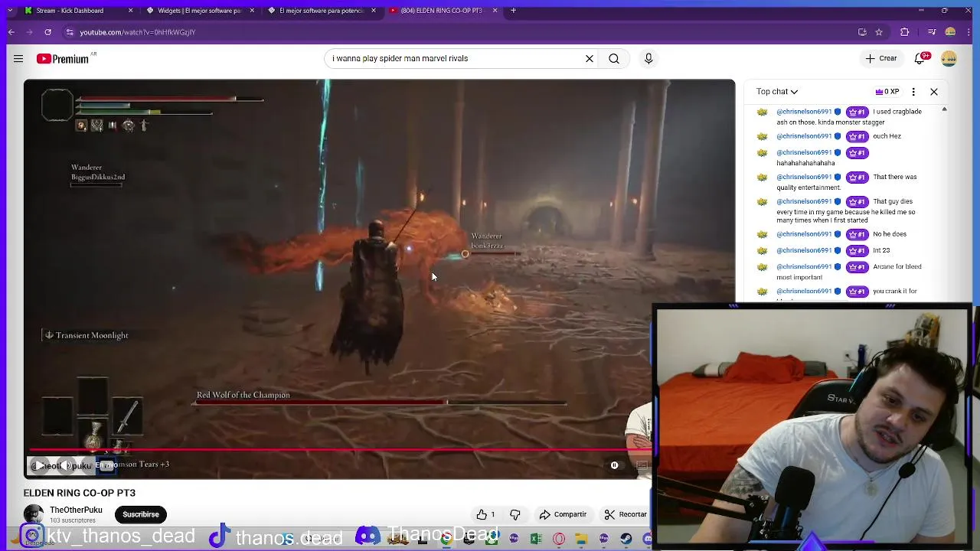Open the YouTube account avatar menu
The height and width of the screenshot is (551, 980).
click(949, 58)
